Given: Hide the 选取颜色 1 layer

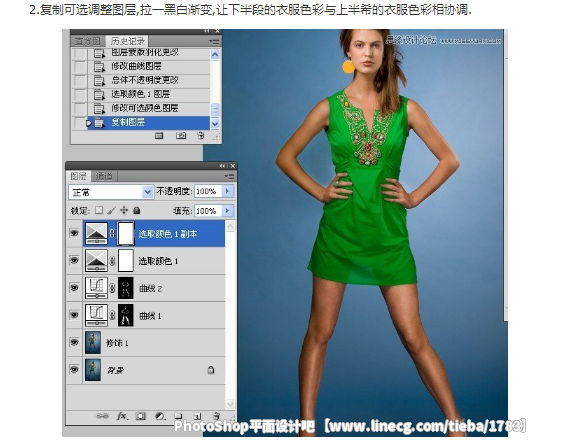Looking at the screenshot, I should pyautogui.click(x=74, y=260).
